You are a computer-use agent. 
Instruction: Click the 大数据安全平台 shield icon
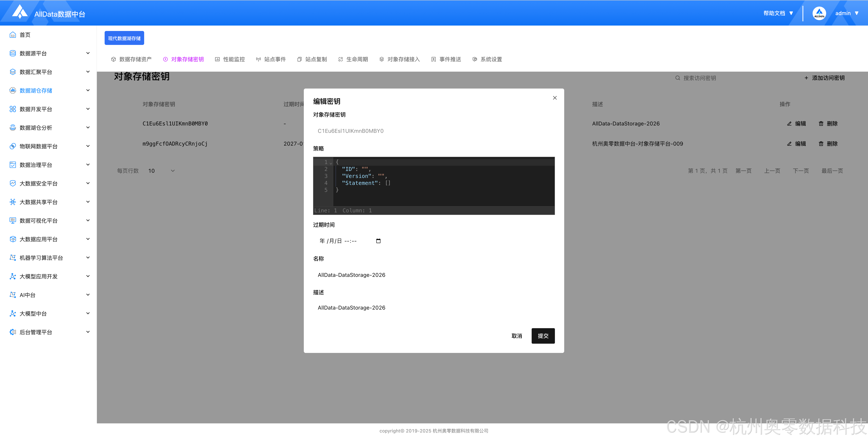click(x=13, y=184)
